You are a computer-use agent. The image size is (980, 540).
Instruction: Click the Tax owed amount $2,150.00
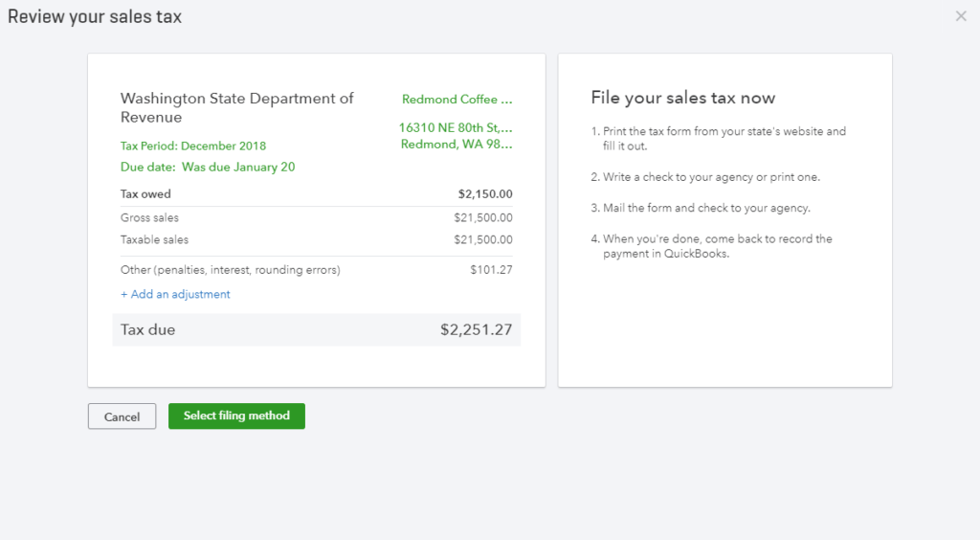coord(485,193)
